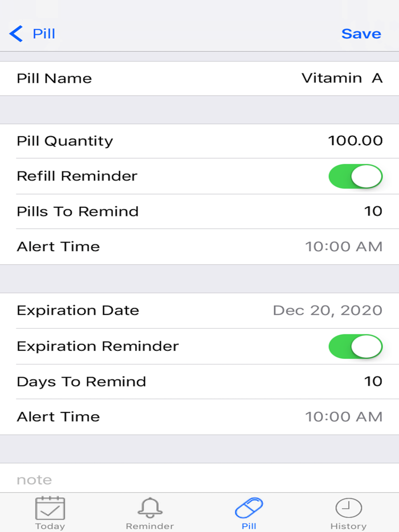
Task: Edit the Days To Remind value
Action: point(374,382)
